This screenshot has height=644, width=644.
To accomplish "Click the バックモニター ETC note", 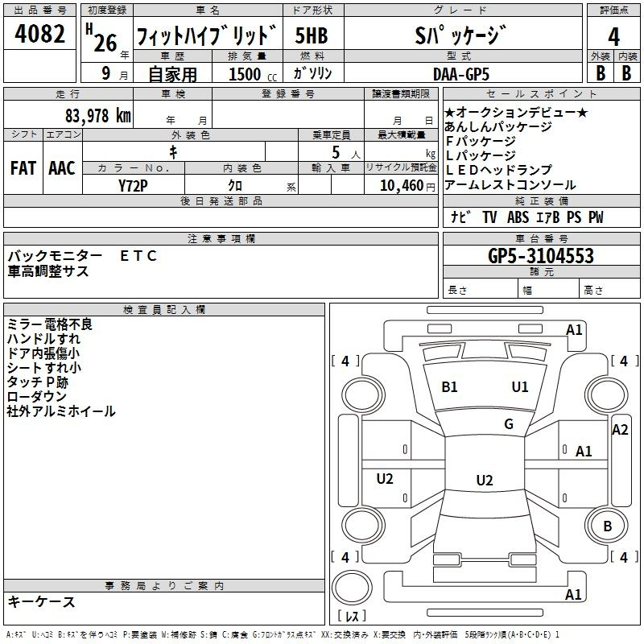I will [x=82, y=256].
